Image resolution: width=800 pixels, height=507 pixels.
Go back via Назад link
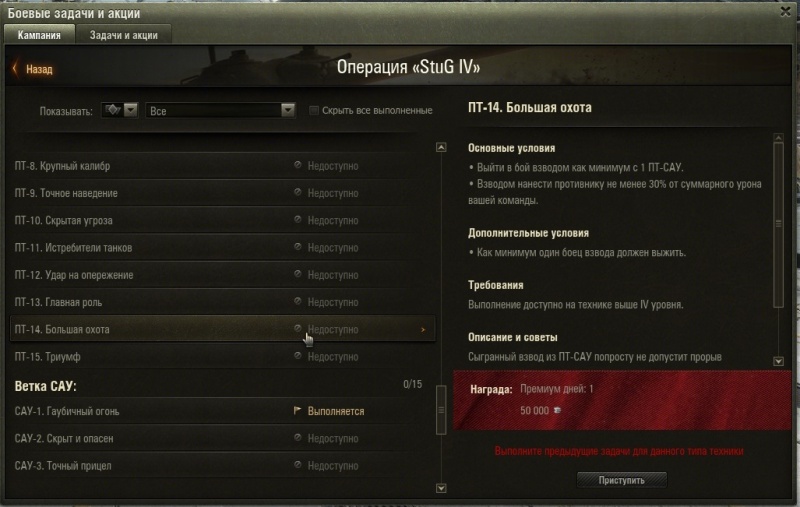coord(39,69)
